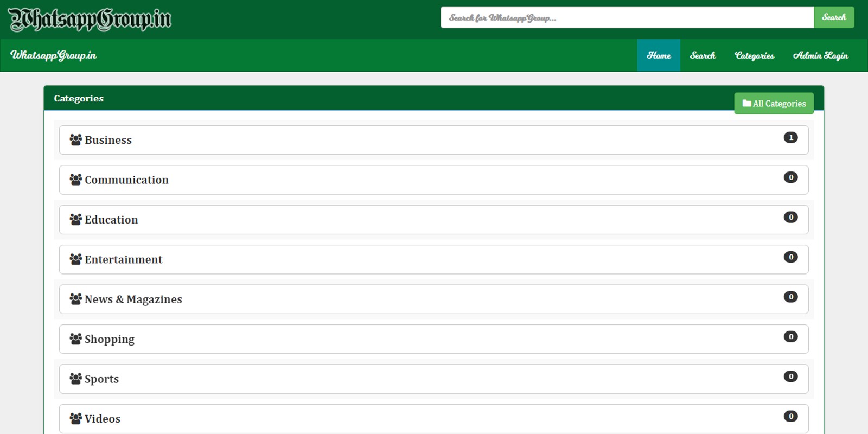Go to the Home nav item
Screen dimensions: 868x434
click(659, 55)
